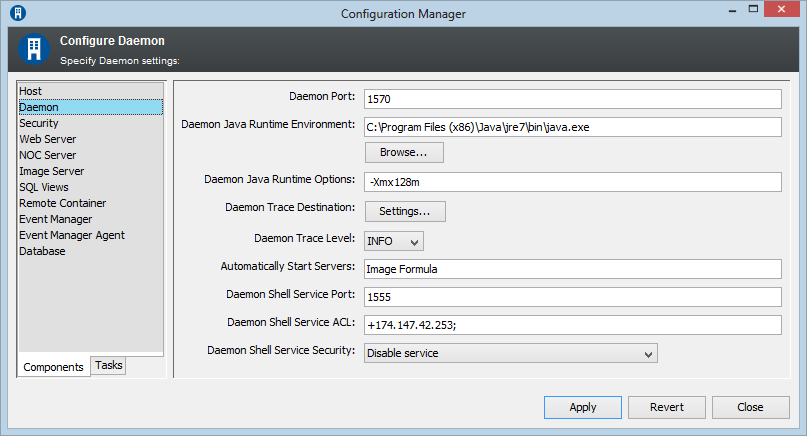Select Web Server in the list
The image size is (807, 436).
click(x=91, y=139)
